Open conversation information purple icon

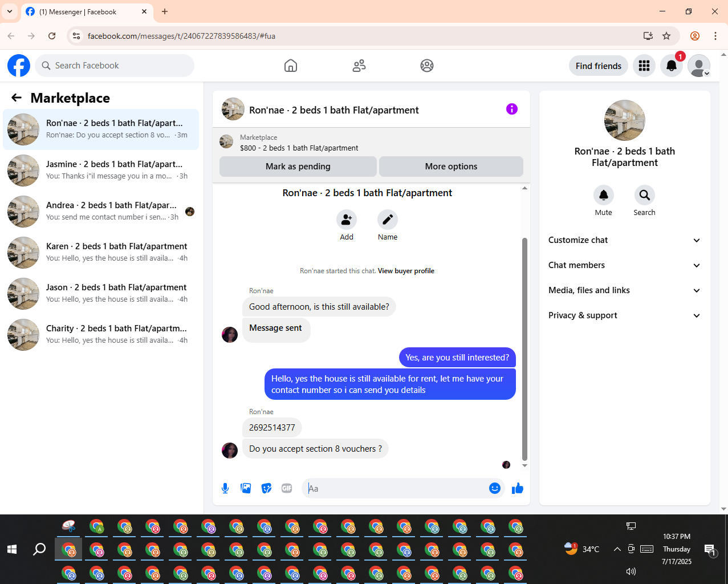click(512, 109)
